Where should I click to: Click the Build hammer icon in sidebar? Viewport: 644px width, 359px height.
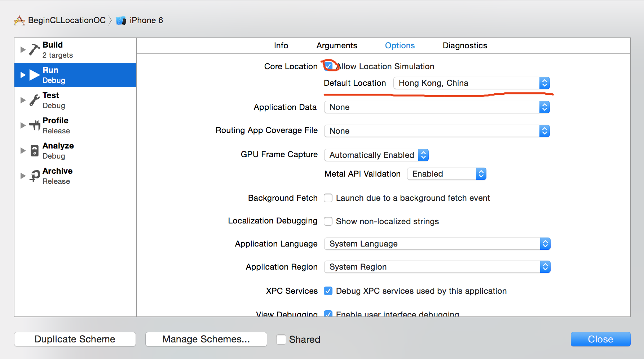pos(34,50)
